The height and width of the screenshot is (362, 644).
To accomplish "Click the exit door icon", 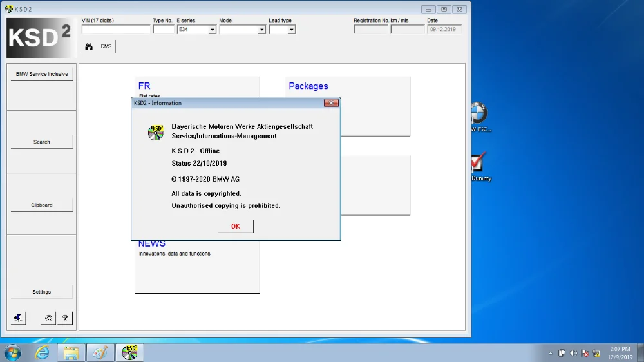I will pyautogui.click(x=18, y=318).
